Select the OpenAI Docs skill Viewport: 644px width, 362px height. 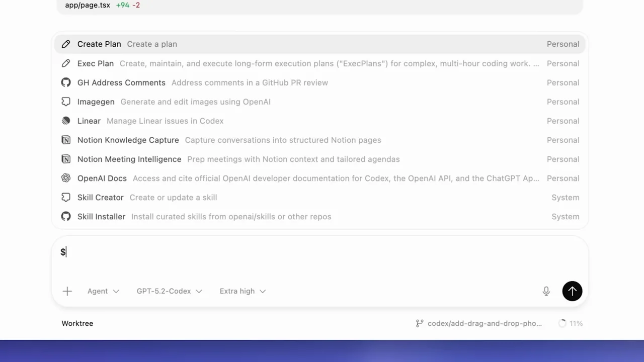pos(320,178)
